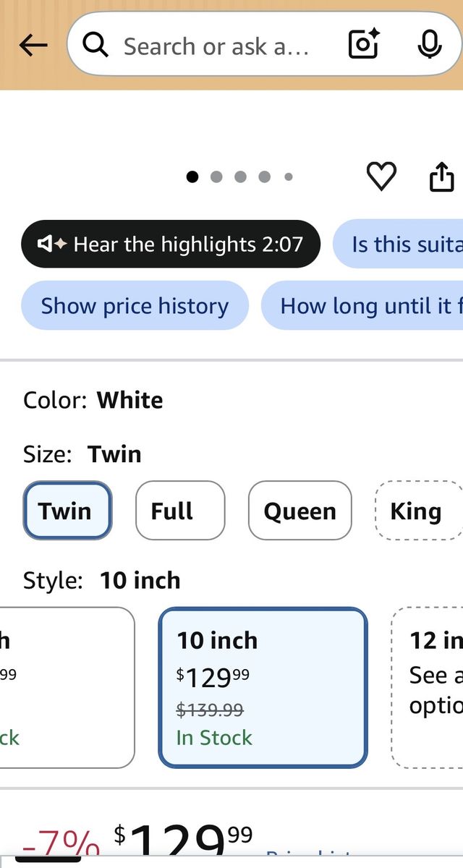Viewport: 463px width, 868px height.
Task: Tap the magnifying glass search icon
Action: 95,46
